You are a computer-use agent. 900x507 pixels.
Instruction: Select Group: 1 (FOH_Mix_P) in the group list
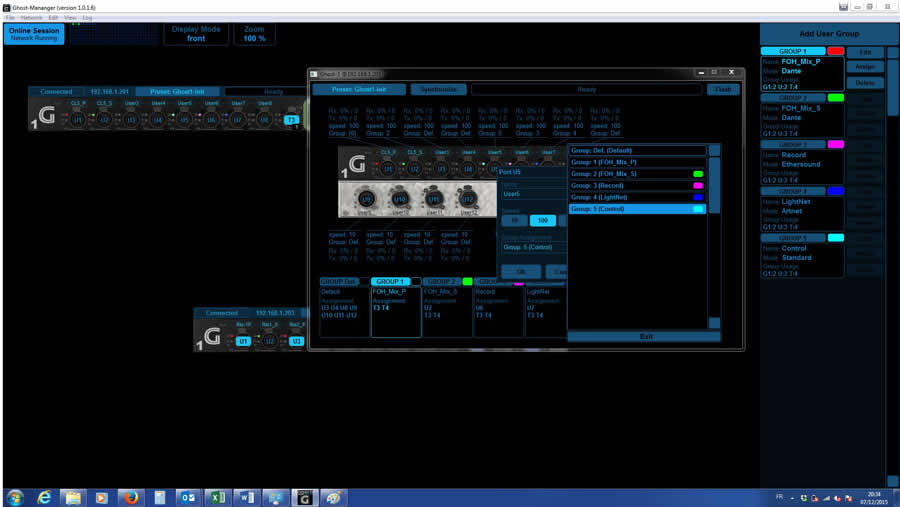click(636, 162)
